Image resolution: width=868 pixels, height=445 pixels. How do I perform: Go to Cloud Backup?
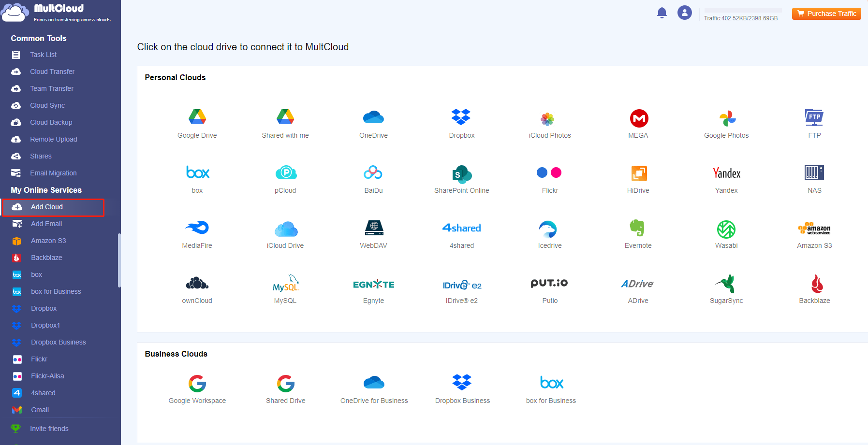click(51, 122)
